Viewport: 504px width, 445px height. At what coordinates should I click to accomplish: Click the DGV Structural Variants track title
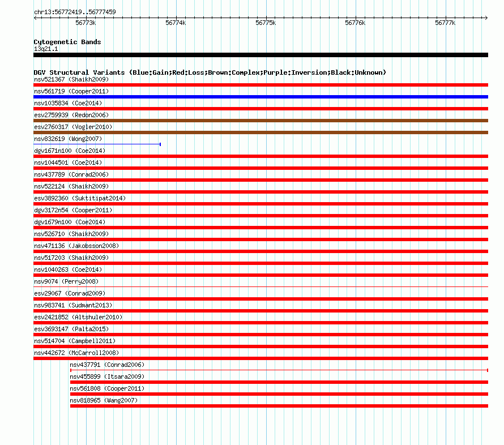click(210, 72)
